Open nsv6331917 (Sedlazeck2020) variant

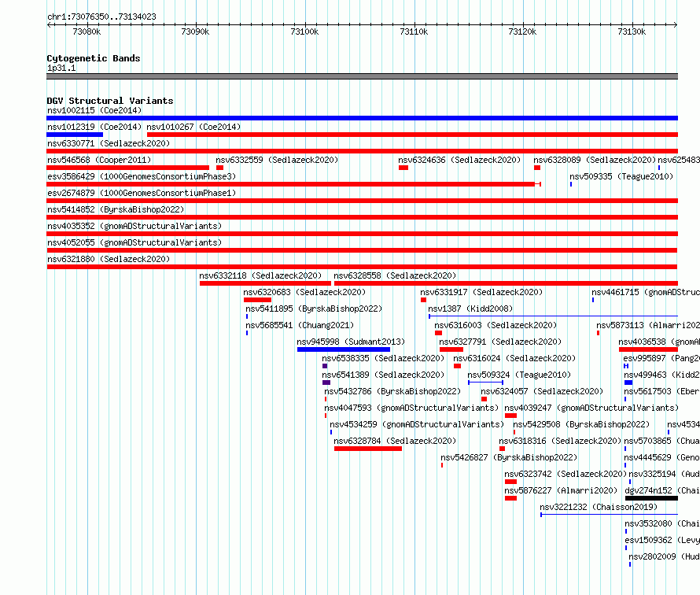481,292
